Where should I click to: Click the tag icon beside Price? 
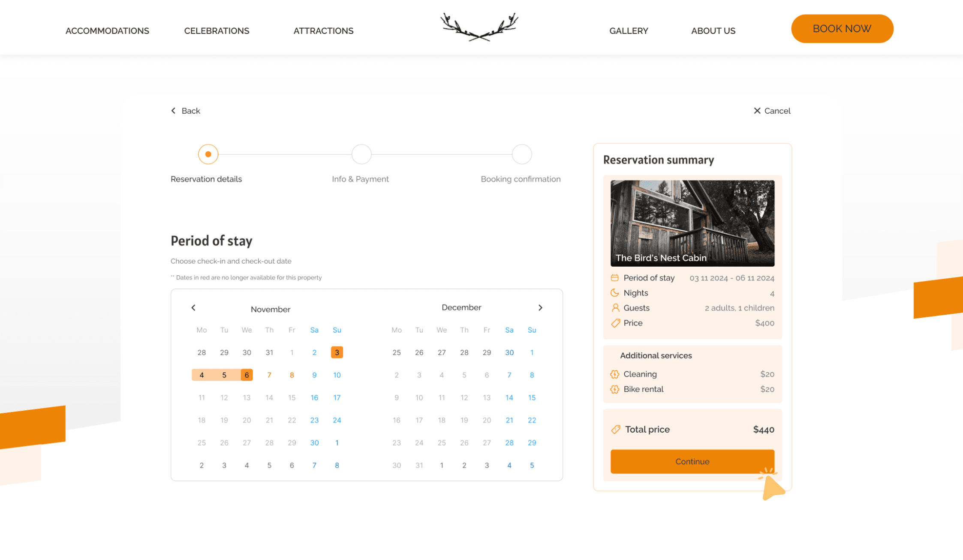(615, 323)
